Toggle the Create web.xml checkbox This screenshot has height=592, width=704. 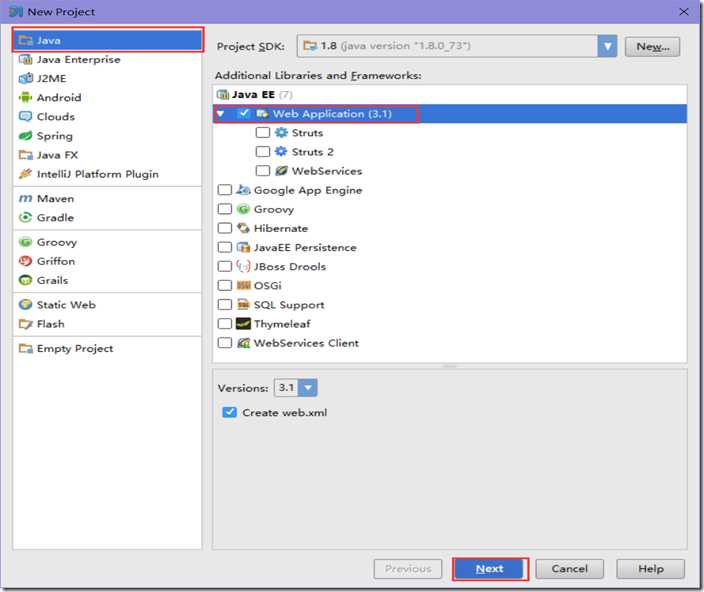coord(229,412)
